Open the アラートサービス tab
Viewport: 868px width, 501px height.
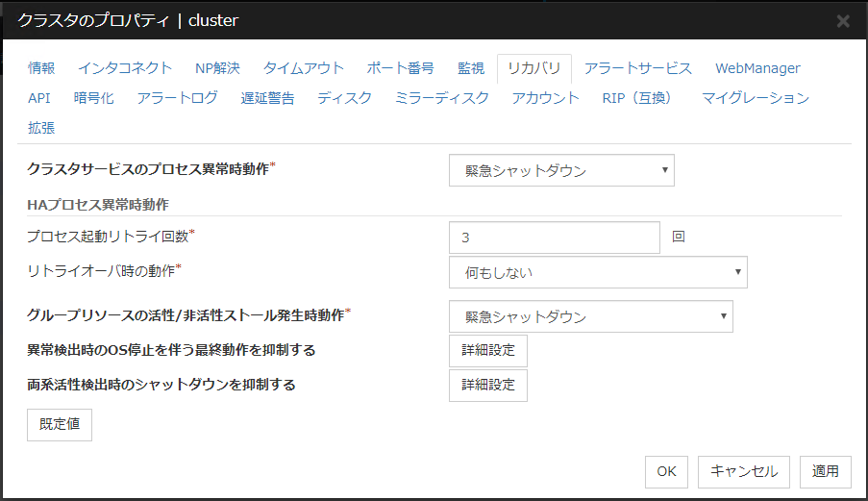point(637,68)
